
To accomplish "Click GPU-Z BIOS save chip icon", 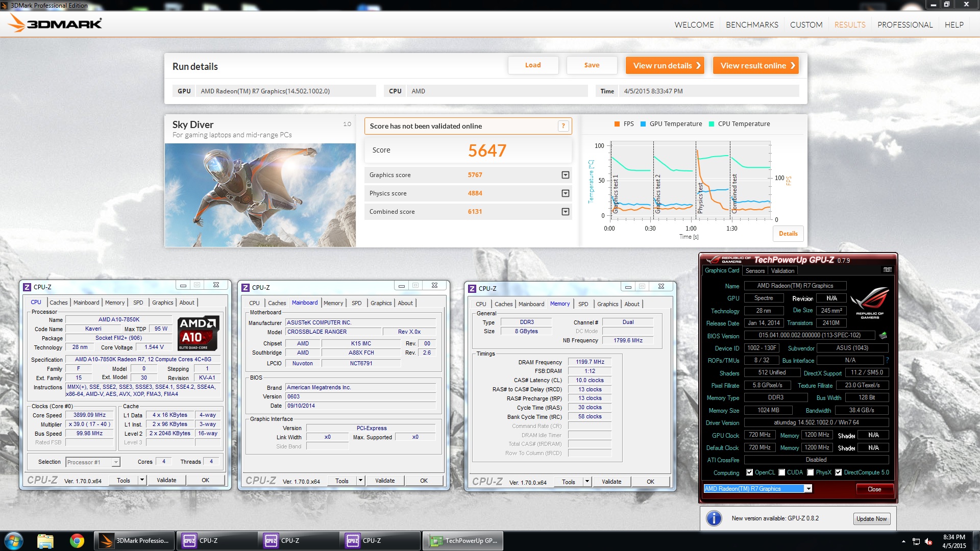I will coord(883,335).
